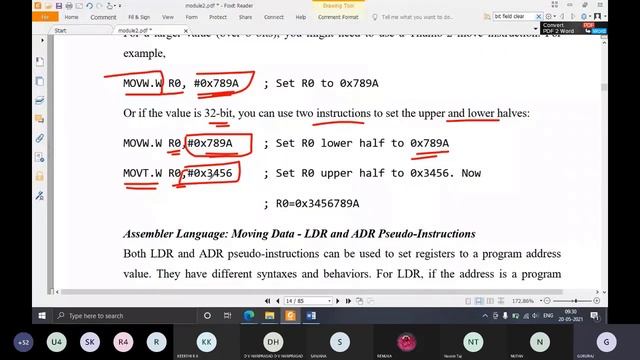Expand the left navigation panel arrow
The image size is (640, 360).
(x=42, y=40)
